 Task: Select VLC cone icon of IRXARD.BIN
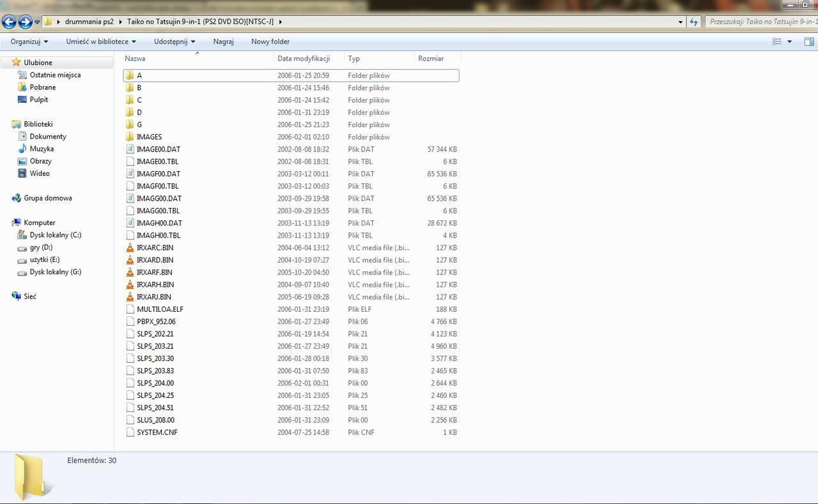(130, 260)
